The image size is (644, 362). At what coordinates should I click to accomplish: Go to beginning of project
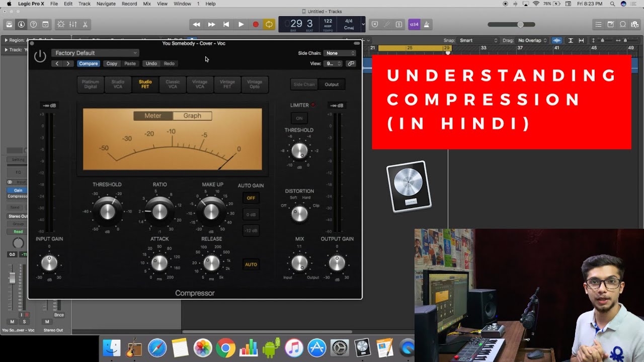[x=226, y=24]
